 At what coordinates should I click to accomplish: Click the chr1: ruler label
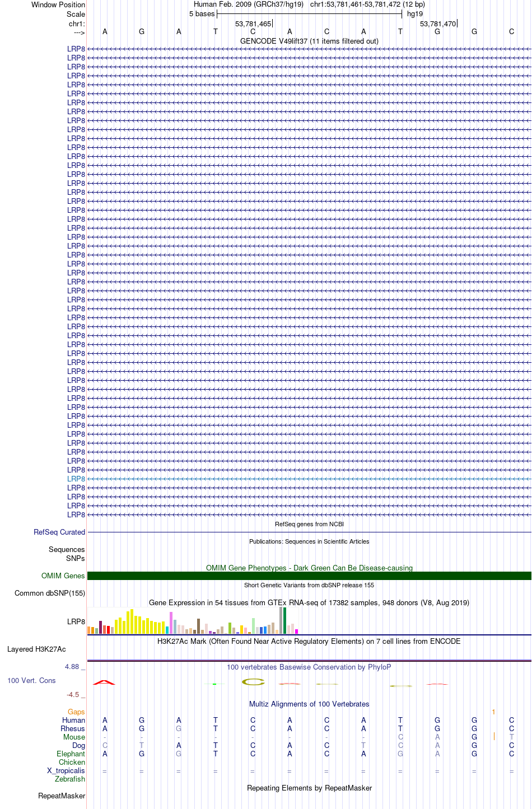[77, 24]
